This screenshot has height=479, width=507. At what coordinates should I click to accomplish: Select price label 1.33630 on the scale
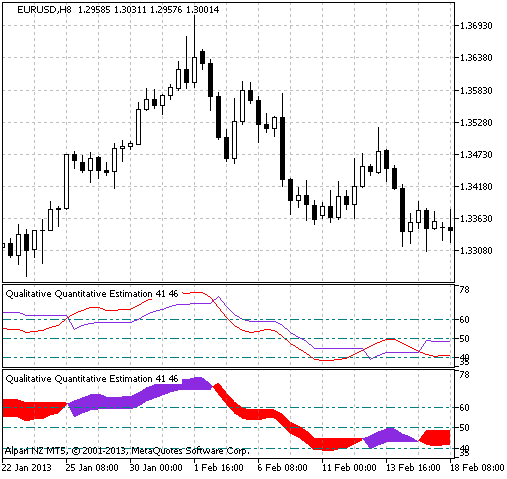[476, 219]
